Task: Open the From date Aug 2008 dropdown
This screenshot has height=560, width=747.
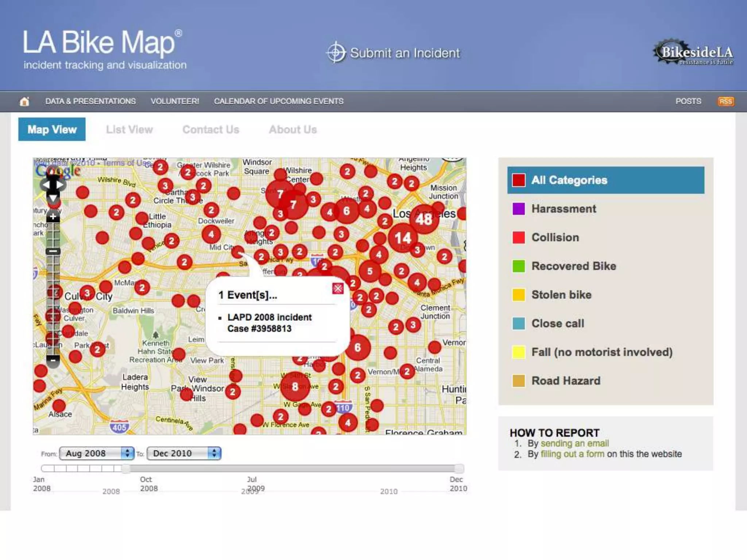Action: point(97,453)
